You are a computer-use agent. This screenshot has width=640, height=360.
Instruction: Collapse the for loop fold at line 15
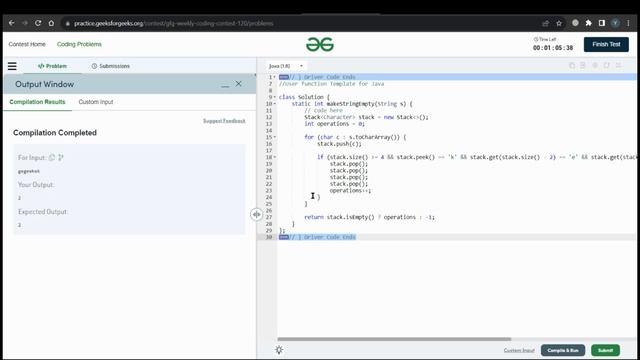coord(275,137)
